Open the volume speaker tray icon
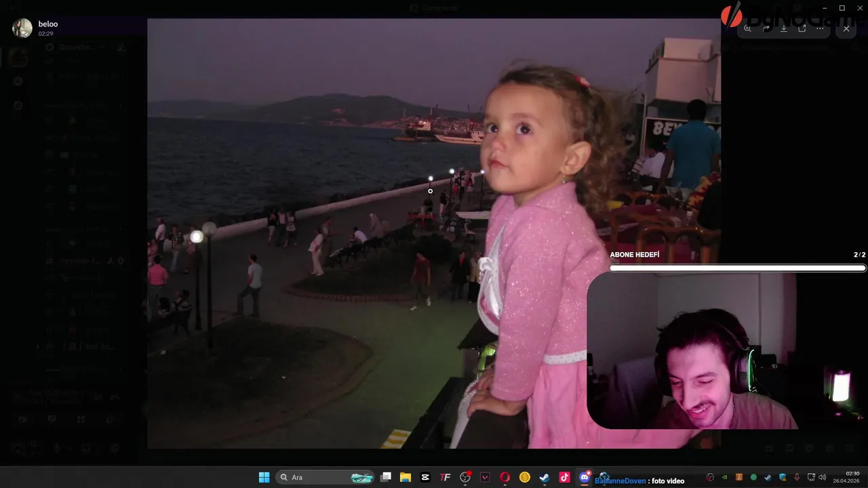This screenshot has width=868, height=488. (823, 477)
